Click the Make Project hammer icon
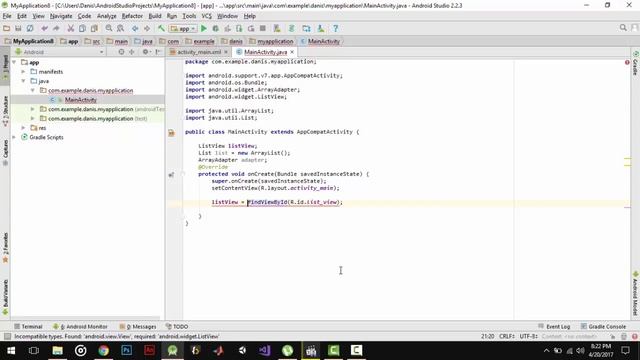 [x=161, y=28]
